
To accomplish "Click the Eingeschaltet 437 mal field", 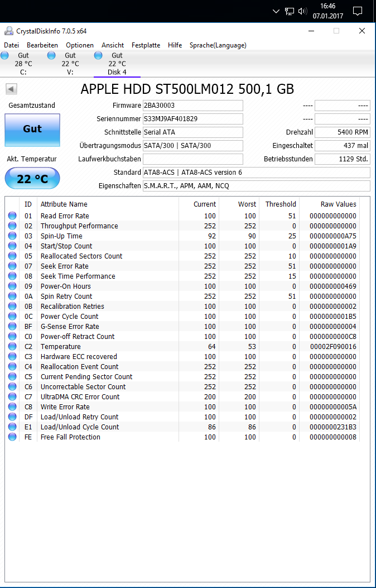I will tap(343, 146).
